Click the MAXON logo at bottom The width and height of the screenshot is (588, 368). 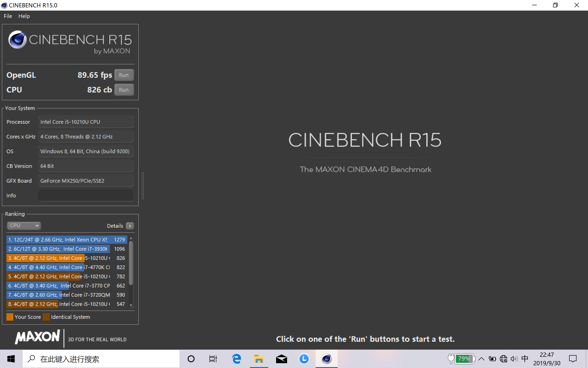pyautogui.click(x=37, y=337)
